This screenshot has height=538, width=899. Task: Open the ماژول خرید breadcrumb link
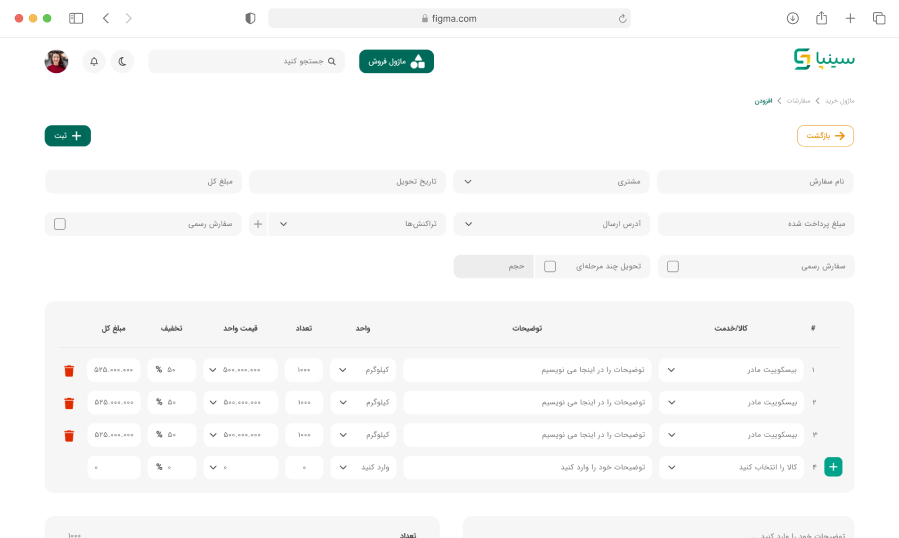point(840,101)
